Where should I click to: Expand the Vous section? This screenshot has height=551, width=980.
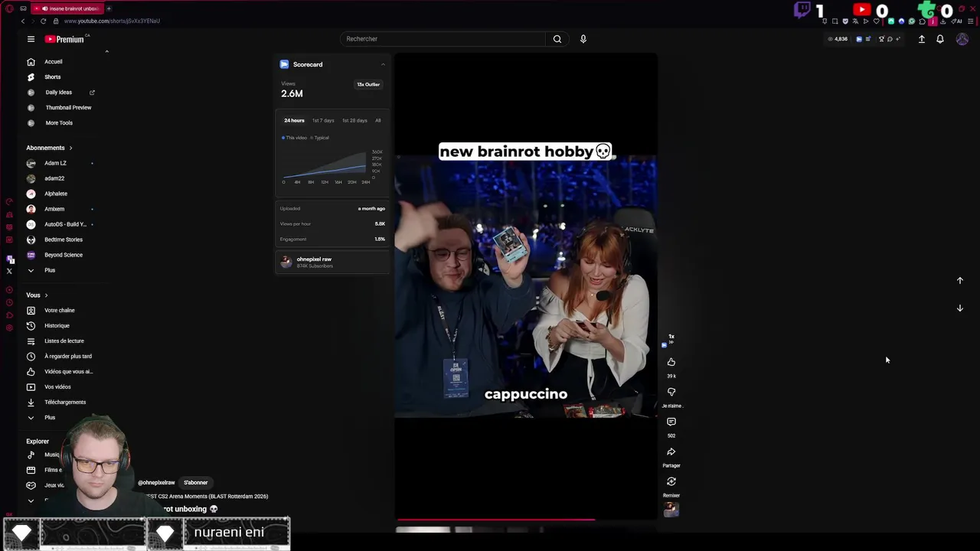37,295
